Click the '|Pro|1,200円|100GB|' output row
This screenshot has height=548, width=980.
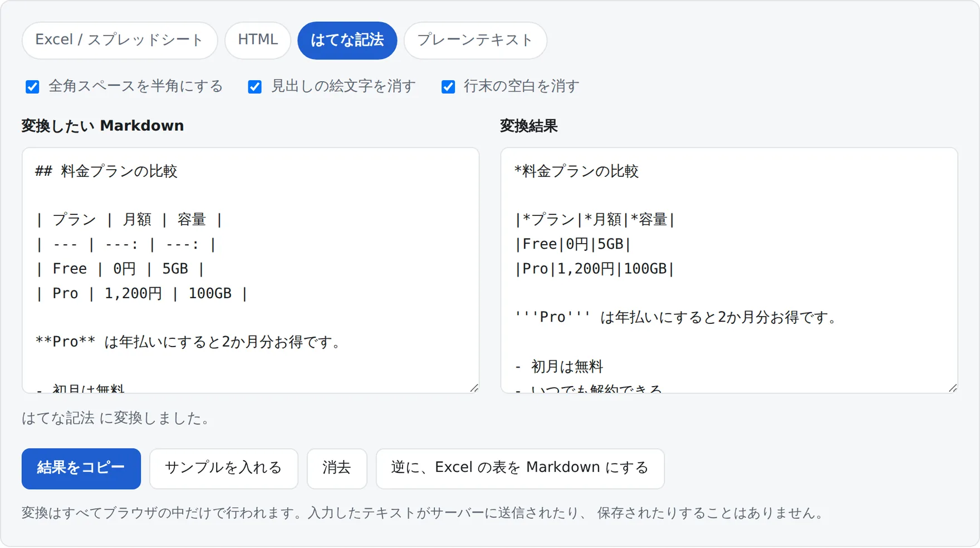[x=595, y=269]
